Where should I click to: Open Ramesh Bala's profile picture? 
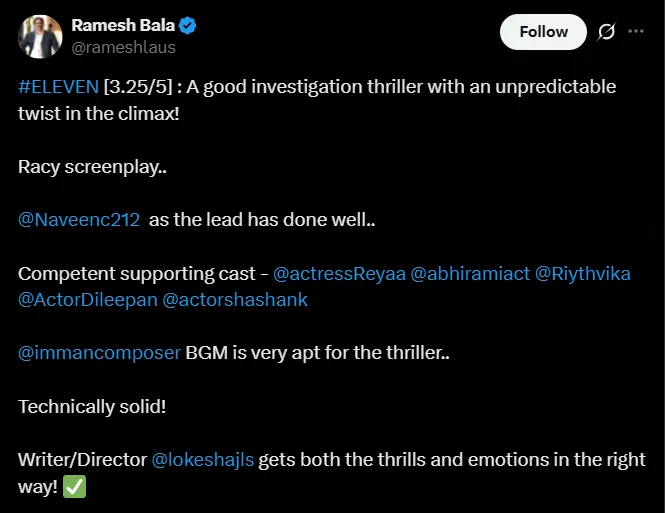[x=39, y=37]
